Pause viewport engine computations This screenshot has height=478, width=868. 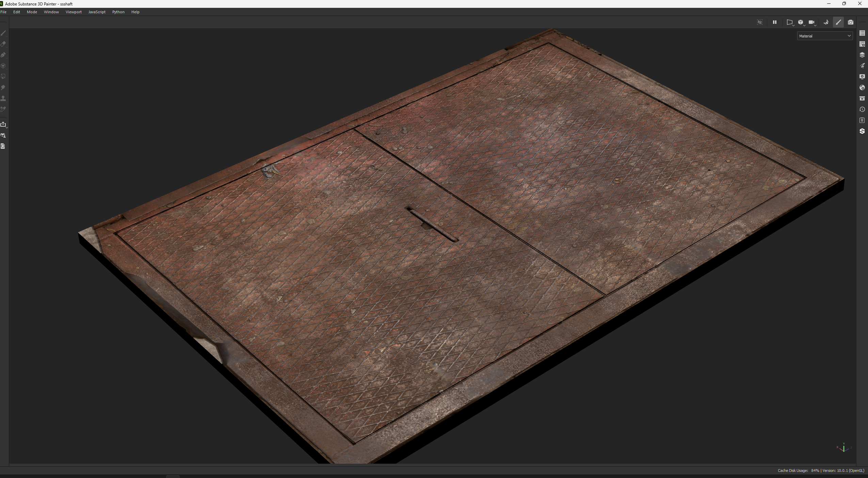coord(775,22)
